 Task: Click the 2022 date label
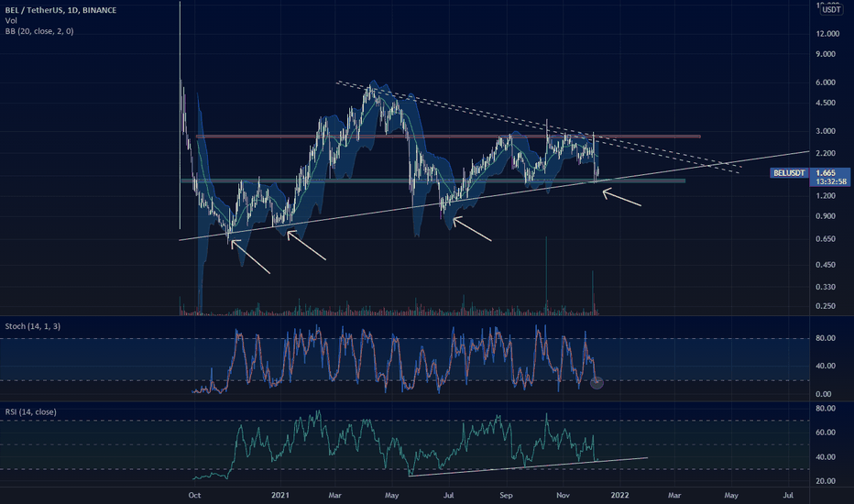[x=619, y=495]
